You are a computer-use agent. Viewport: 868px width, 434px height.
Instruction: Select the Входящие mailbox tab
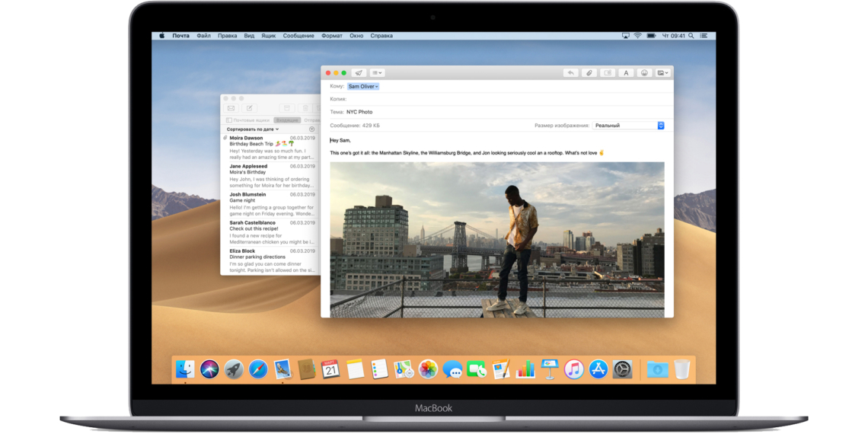point(287,120)
